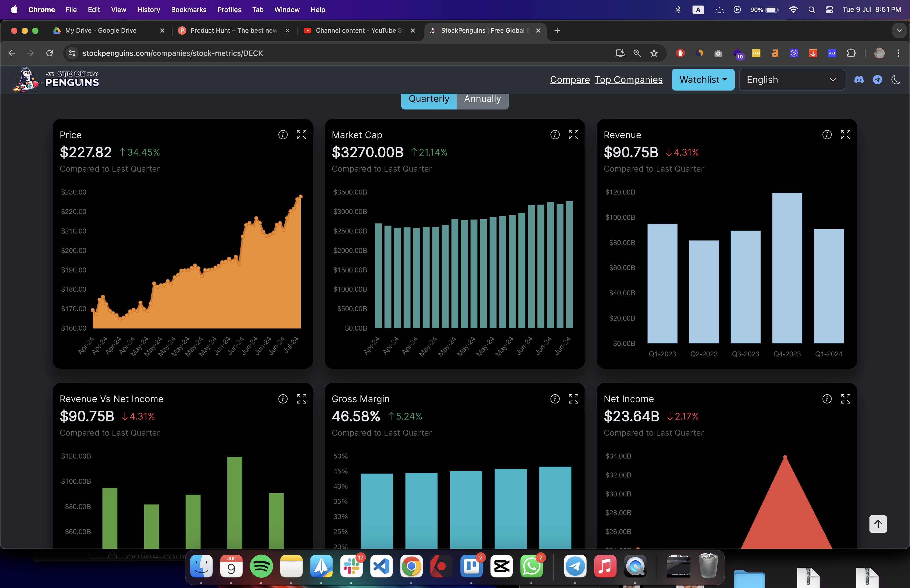Open Chrome profile avatar
Screen dimensions: 910x588
pyautogui.click(x=879, y=53)
